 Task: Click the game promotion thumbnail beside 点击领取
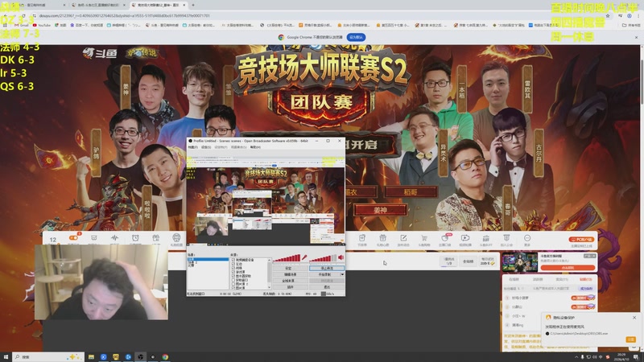coord(519,262)
